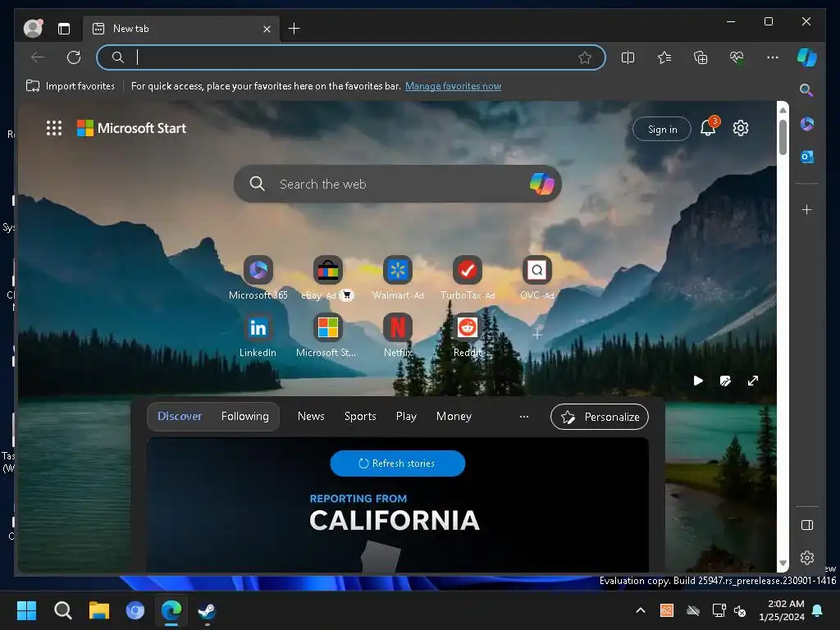Open Browser essentials heart icon
The width and height of the screenshot is (840, 630).
point(737,57)
